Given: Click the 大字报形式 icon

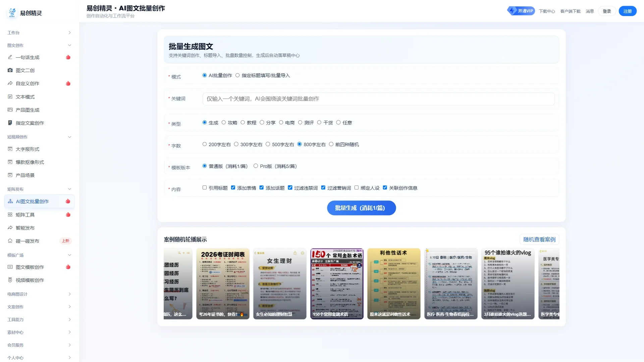Looking at the screenshot, I should [x=10, y=149].
